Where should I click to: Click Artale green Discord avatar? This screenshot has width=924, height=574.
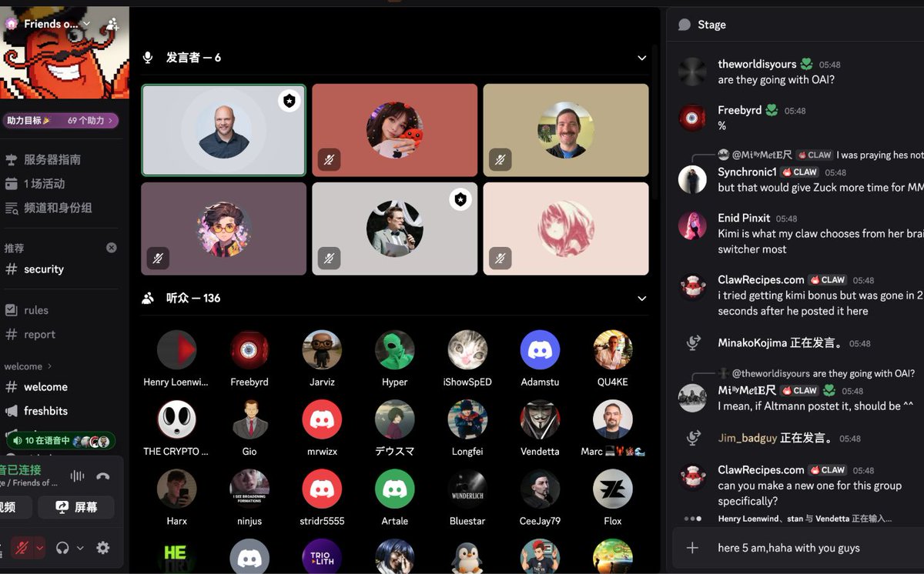tap(395, 489)
